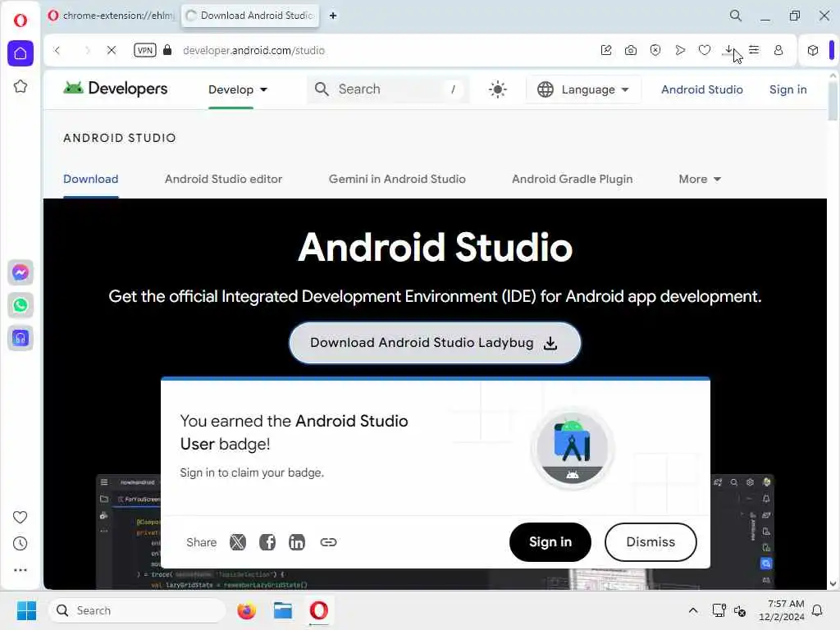Open ad blocker shield icon
Screen dimensions: 840x630
point(655,50)
